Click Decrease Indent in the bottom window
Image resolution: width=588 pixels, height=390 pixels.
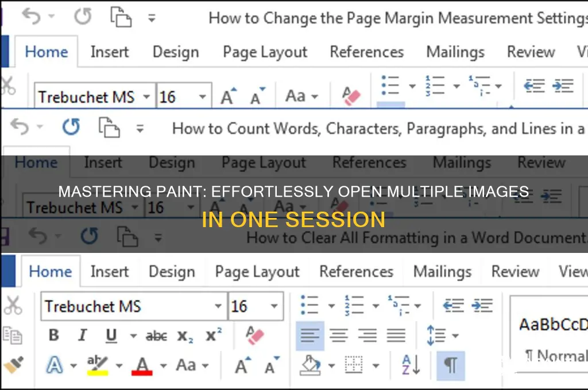coord(453,306)
